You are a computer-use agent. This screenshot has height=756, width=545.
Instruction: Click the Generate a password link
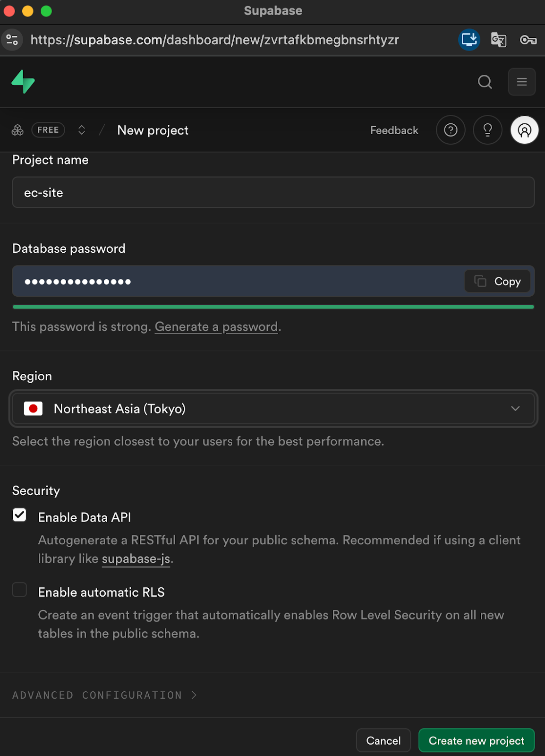point(216,327)
